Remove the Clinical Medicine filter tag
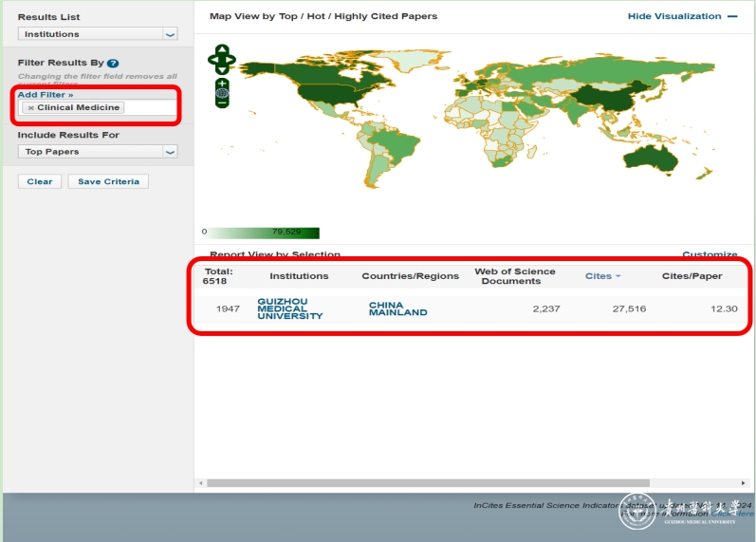 pyautogui.click(x=30, y=108)
